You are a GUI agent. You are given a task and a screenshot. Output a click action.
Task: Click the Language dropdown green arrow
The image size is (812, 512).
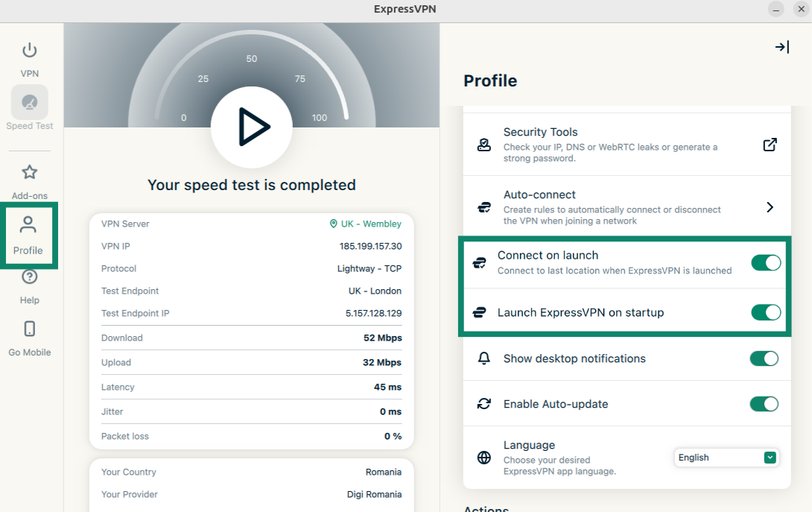(x=770, y=458)
